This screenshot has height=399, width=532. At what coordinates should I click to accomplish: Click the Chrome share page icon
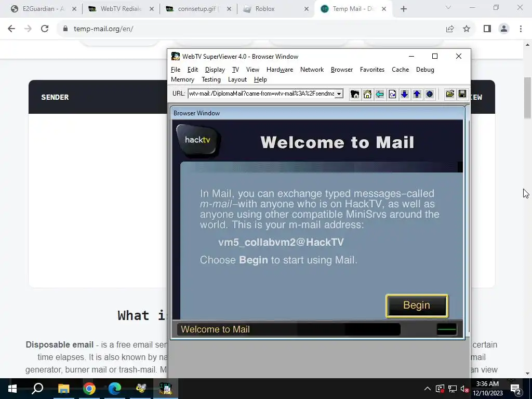click(x=450, y=29)
